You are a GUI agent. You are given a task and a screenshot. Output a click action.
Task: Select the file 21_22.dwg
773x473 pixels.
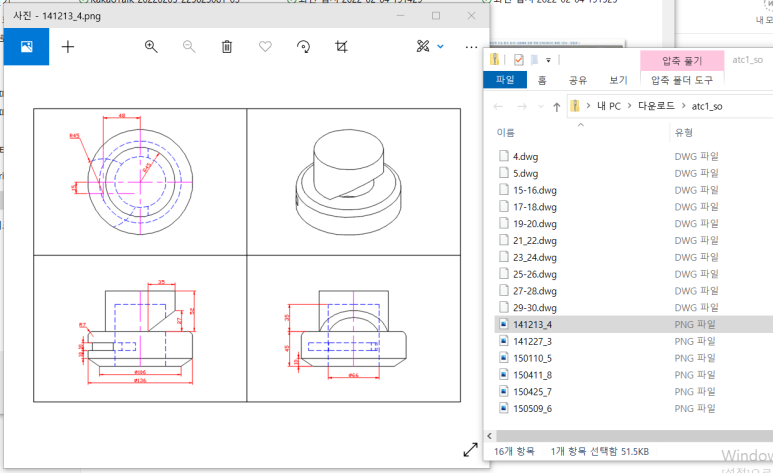[x=535, y=241]
